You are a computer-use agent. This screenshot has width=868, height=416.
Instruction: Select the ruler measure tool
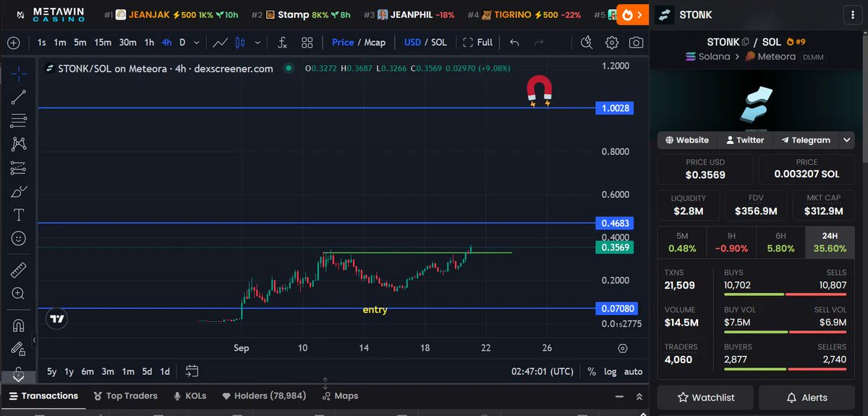pos(19,271)
